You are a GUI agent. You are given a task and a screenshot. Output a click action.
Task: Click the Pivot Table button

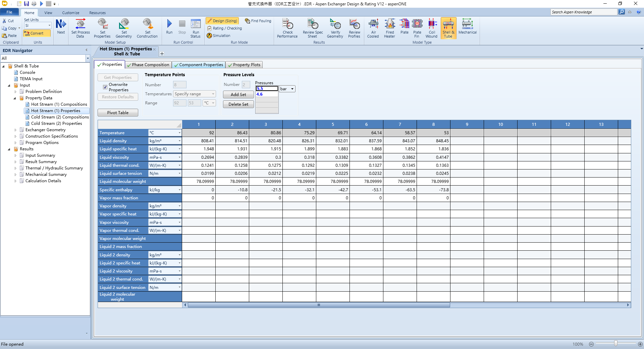(x=118, y=113)
